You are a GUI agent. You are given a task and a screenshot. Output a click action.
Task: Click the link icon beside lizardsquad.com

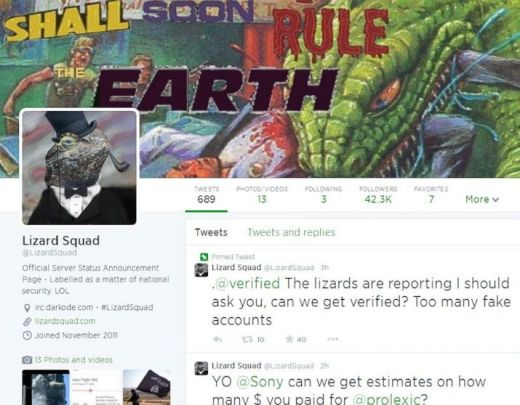(27, 321)
